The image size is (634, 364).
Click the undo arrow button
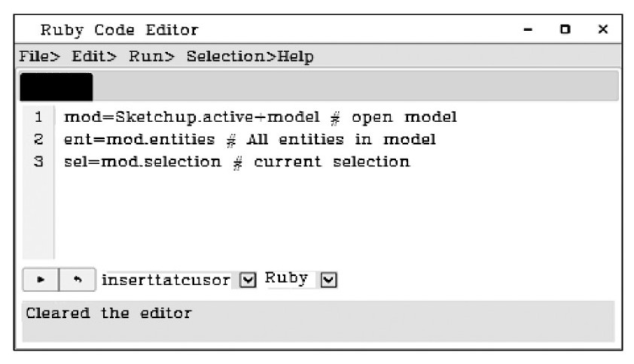(x=78, y=280)
